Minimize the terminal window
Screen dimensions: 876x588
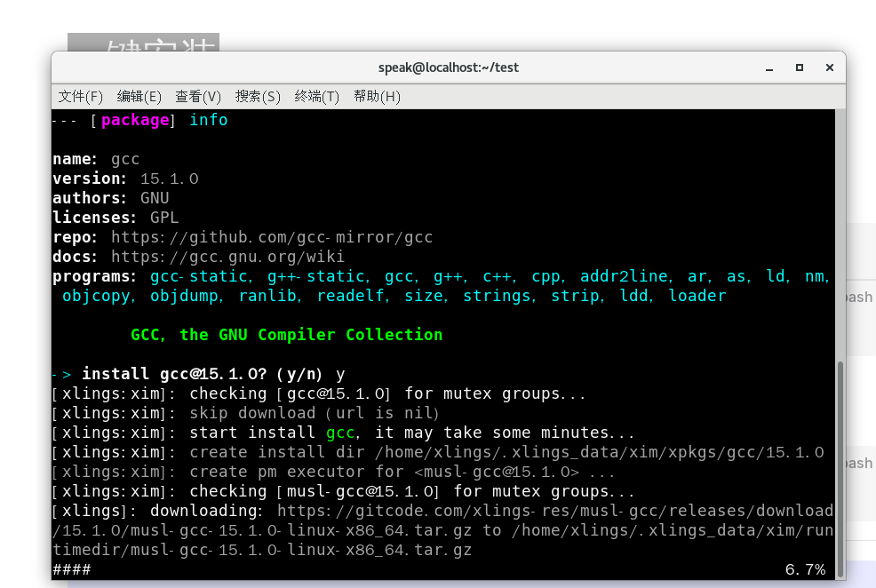769,68
